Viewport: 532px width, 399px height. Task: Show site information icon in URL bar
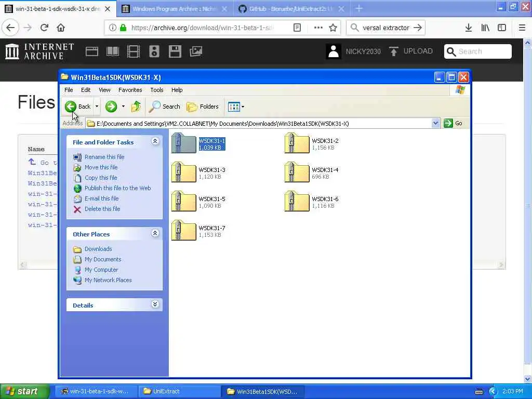(112, 28)
